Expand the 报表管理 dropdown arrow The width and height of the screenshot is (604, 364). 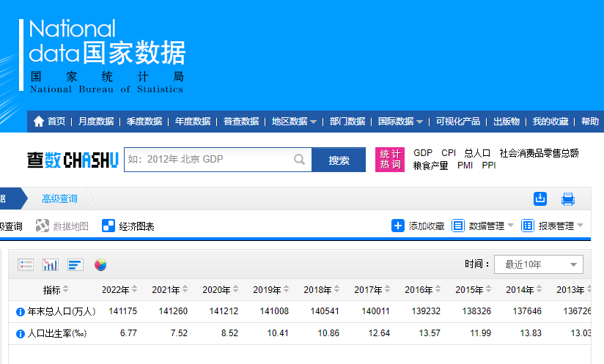pyautogui.click(x=580, y=226)
